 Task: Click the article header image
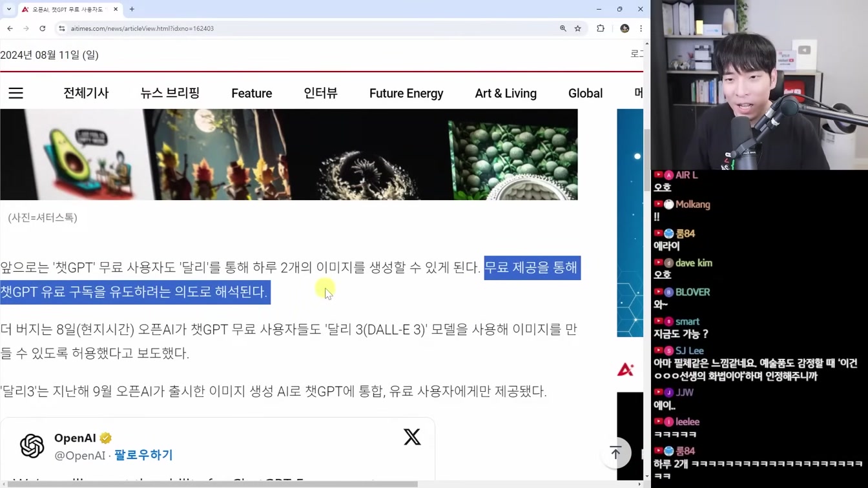[289, 154]
